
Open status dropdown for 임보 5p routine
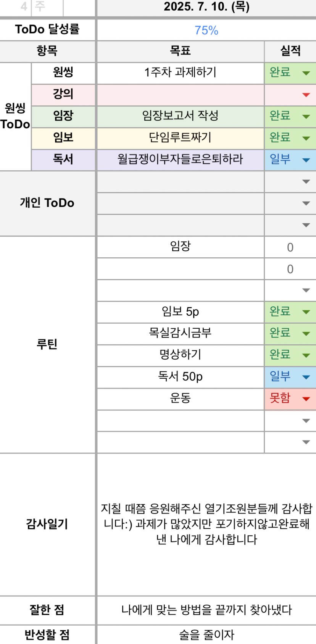(306, 312)
